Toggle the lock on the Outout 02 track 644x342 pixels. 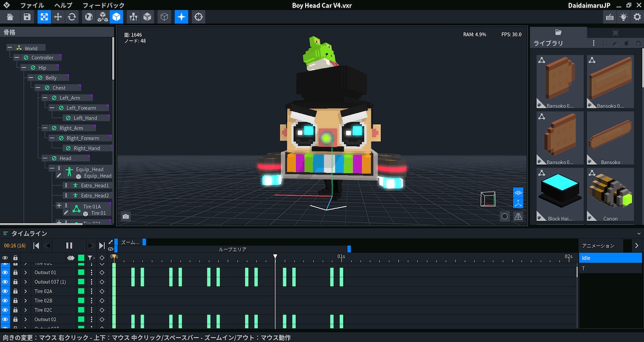point(15,319)
